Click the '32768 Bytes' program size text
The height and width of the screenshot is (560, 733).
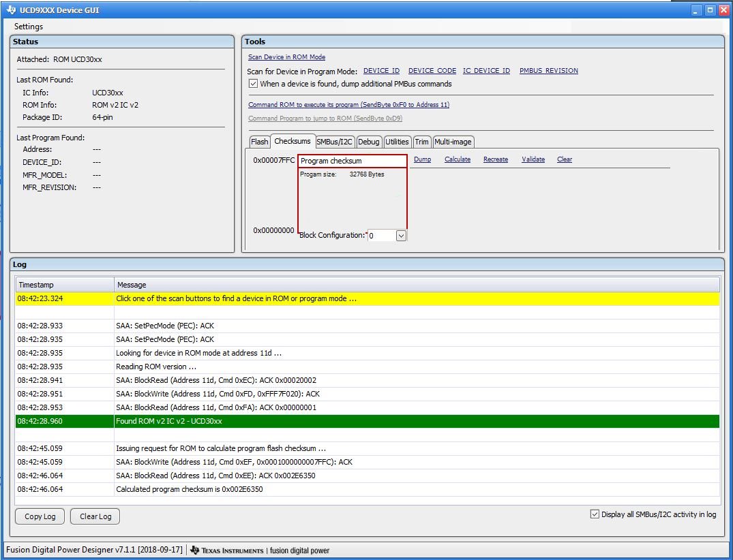tap(367, 174)
